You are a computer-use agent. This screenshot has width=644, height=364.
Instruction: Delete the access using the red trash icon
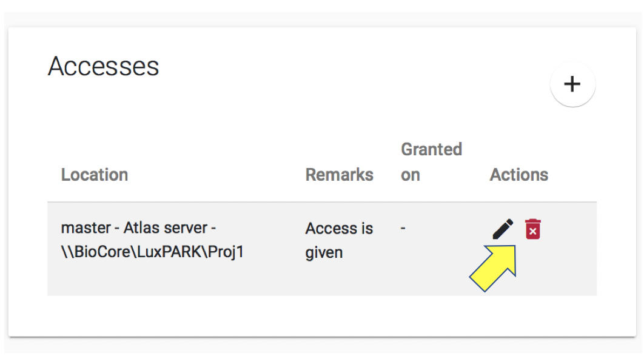coord(532,229)
